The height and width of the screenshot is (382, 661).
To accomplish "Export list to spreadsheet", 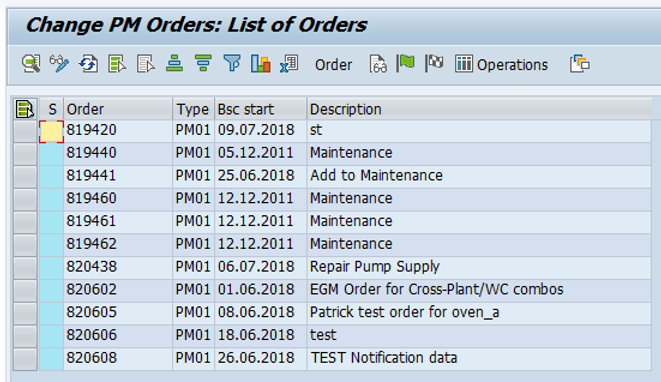I will click(x=289, y=64).
